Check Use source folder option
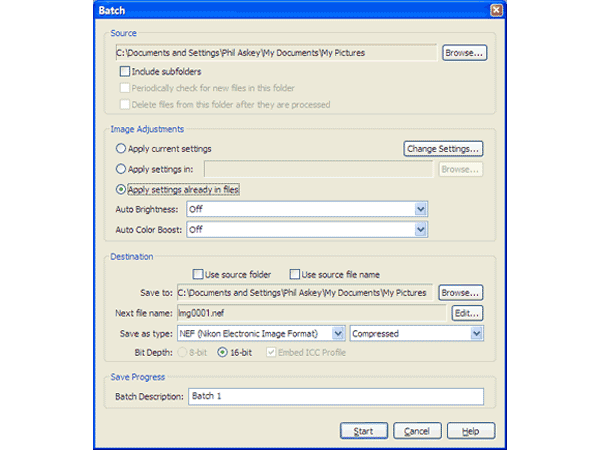 point(198,274)
